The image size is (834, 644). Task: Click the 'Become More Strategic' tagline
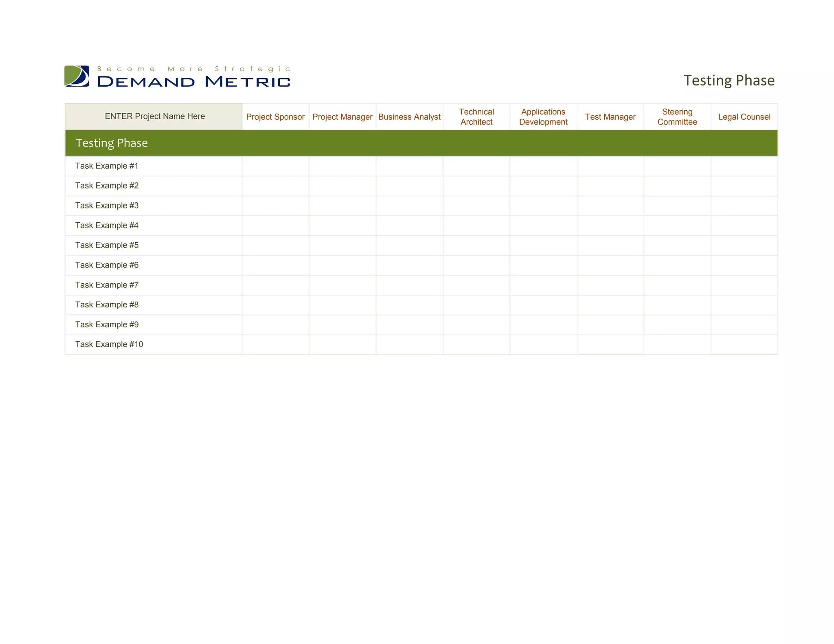coord(194,69)
